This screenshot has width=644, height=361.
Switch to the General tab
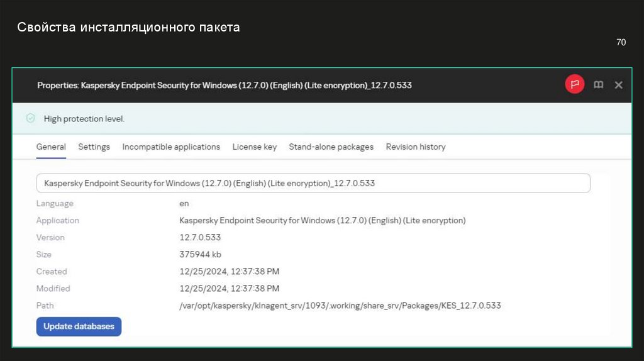pyautogui.click(x=51, y=147)
